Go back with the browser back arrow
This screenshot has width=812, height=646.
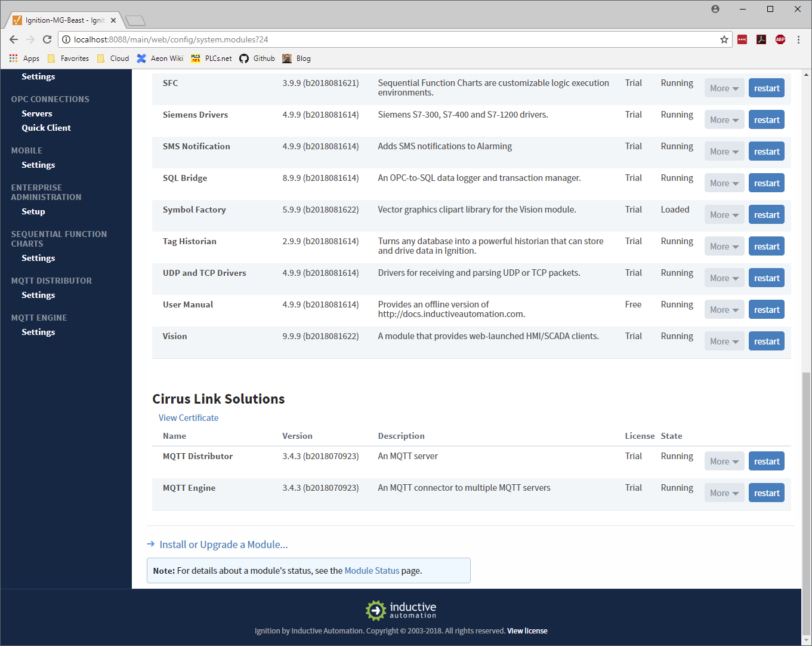(x=14, y=39)
